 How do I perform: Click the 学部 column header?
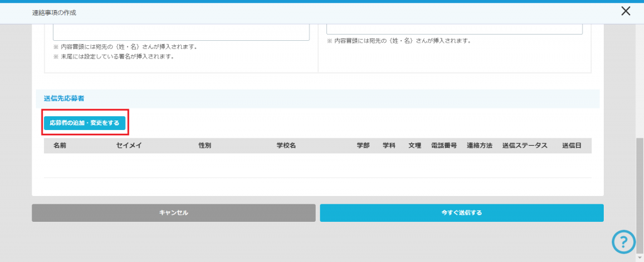(363, 145)
